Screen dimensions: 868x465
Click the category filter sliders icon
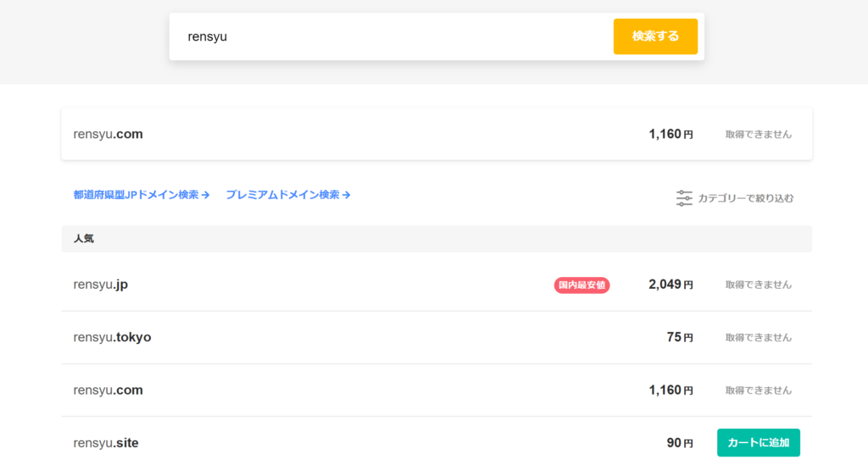click(x=684, y=198)
